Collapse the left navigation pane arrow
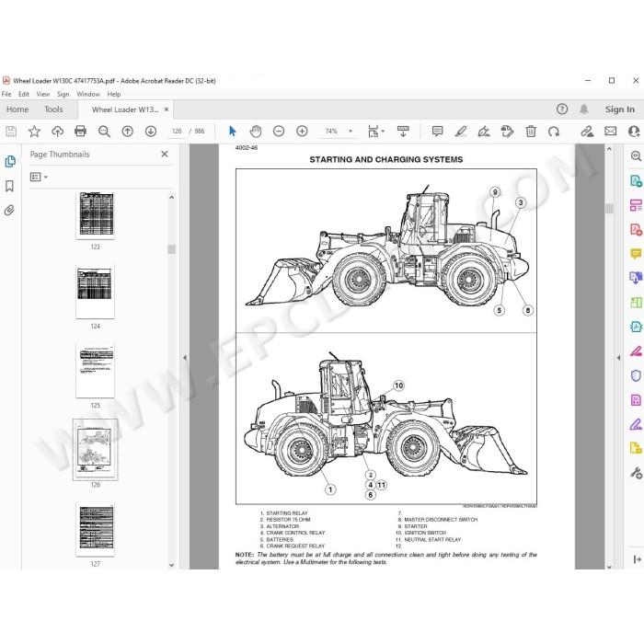This screenshot has height=644, width=644. [x=185, y=358]
